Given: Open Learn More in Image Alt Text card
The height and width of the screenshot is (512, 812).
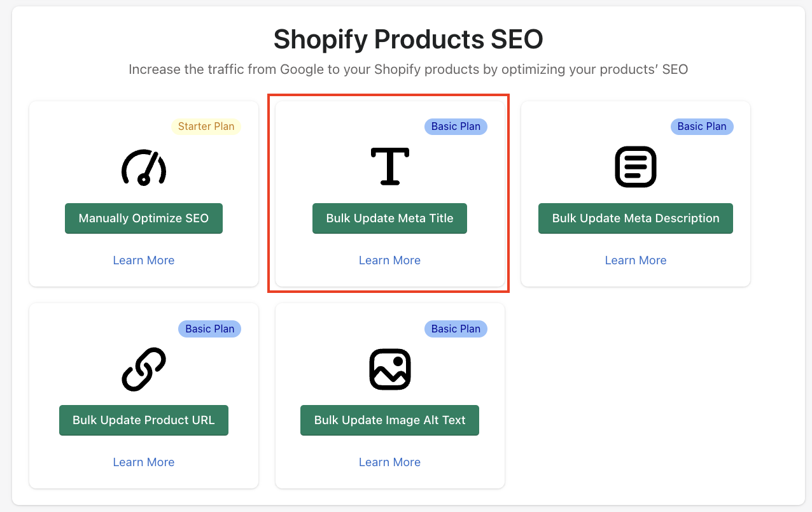Looking at the screenshot, I should [389, 462].
